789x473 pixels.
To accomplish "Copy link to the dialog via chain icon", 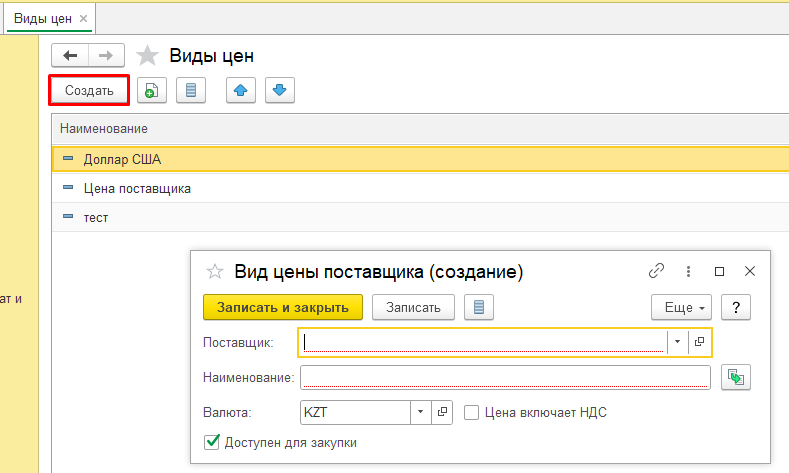I will [x=657, y=271].
